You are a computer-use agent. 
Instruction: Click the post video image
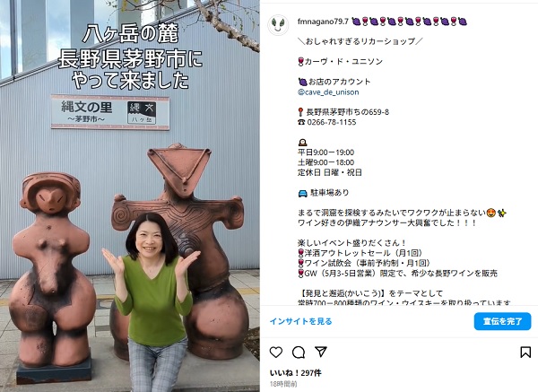click(x=130, y=196)
